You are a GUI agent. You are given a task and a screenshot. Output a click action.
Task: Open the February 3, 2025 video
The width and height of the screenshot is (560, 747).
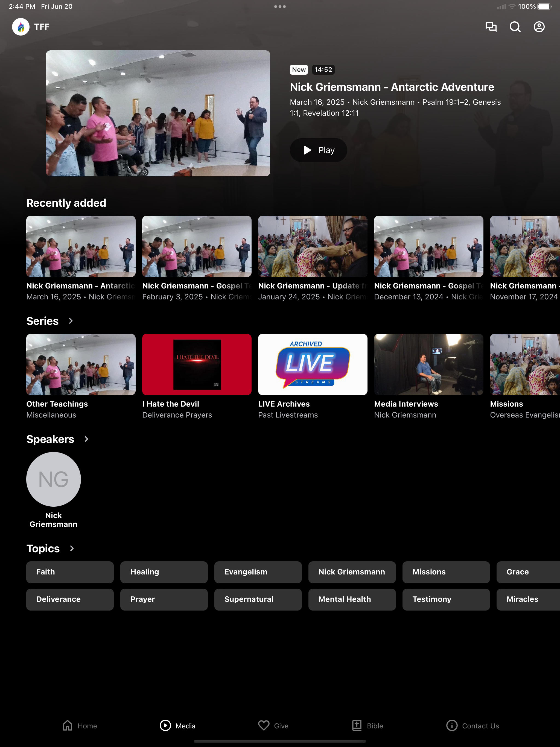(x=197, y=246)
